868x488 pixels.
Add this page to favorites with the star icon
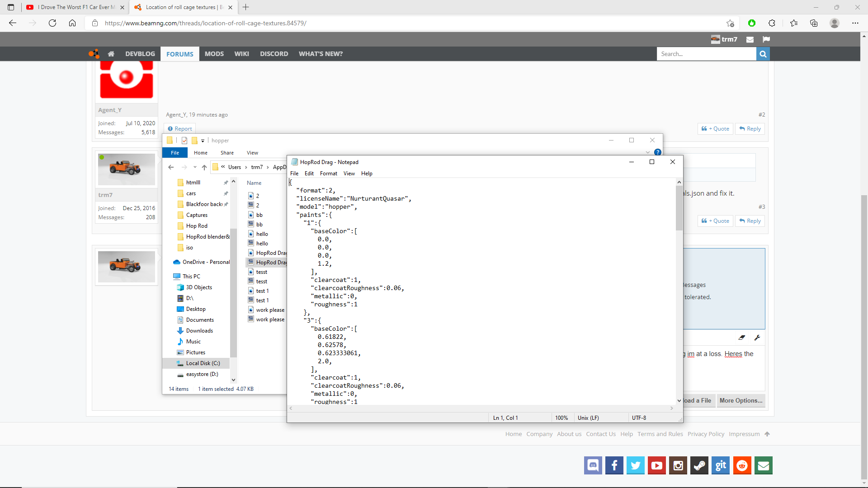click(x=730, y=23)
